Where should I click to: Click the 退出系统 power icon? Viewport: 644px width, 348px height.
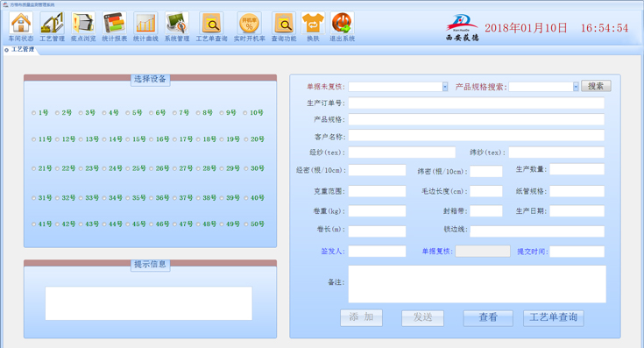342,23
